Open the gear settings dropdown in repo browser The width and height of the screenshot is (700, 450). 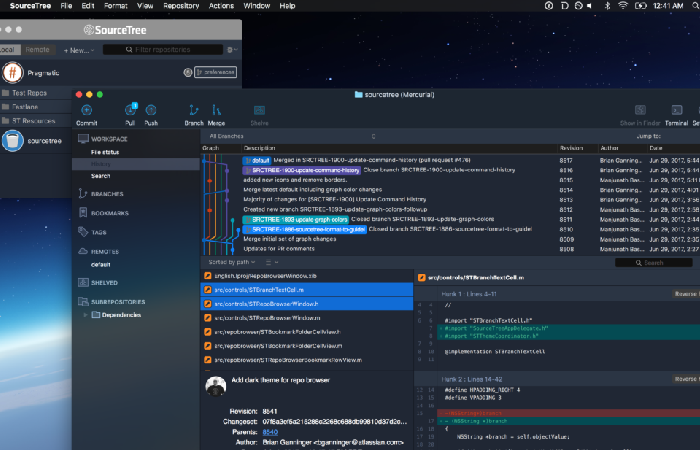232,50
